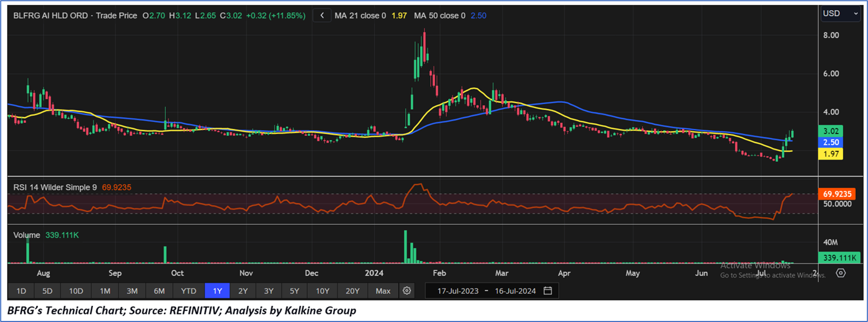The height and width of the screenshot is (322, 868).
Task: Select the 1D time range
Action: coord(21,291)
